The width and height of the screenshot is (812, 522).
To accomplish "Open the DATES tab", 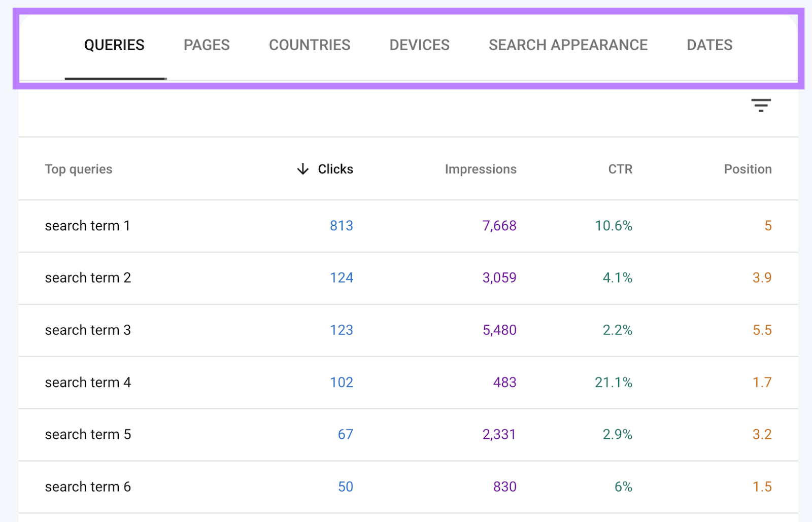I will click(x=709, y=45).
